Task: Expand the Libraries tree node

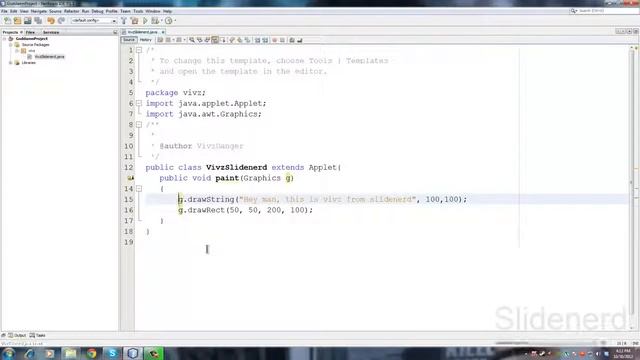Action: click(11, 63)
